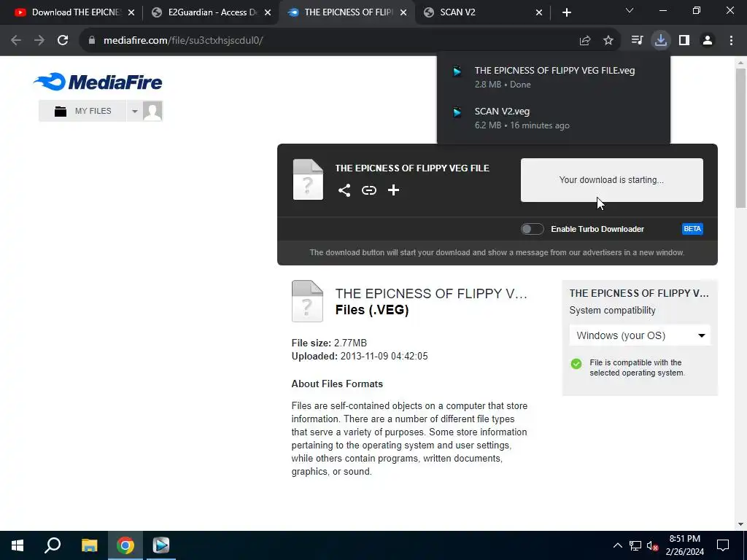Open the notification center icon
Image resolution: width=747 pixels, height=560 pixels.
[723, 545]
